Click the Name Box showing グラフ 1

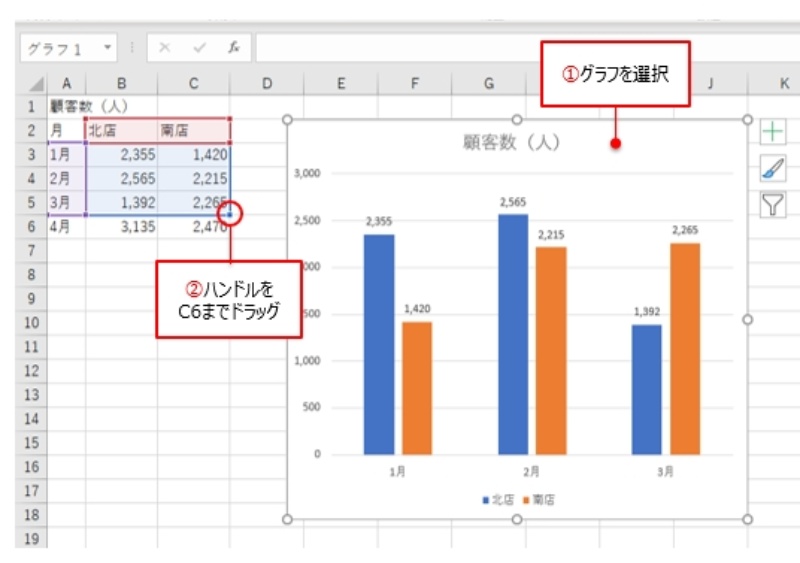click(58, 48)
